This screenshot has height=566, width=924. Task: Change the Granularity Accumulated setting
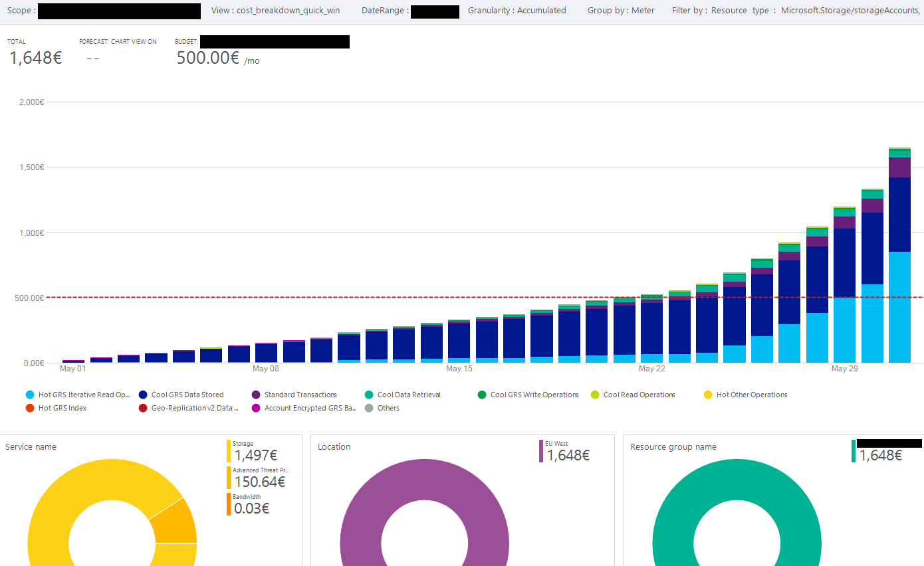pyautogui.click(x=517, y=11)
